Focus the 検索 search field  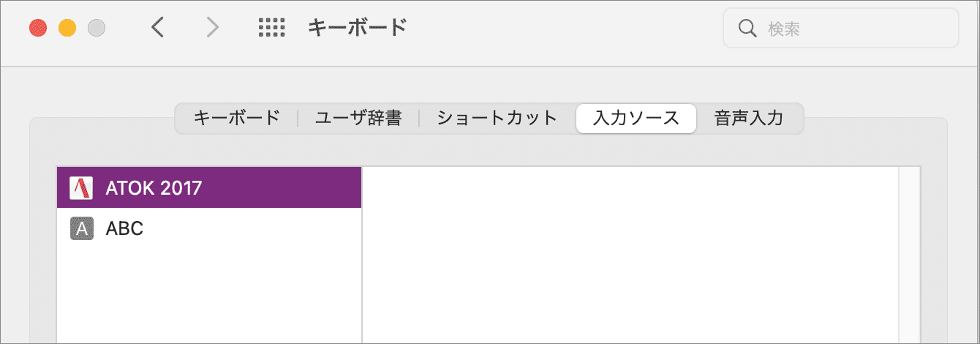point(841,28)
